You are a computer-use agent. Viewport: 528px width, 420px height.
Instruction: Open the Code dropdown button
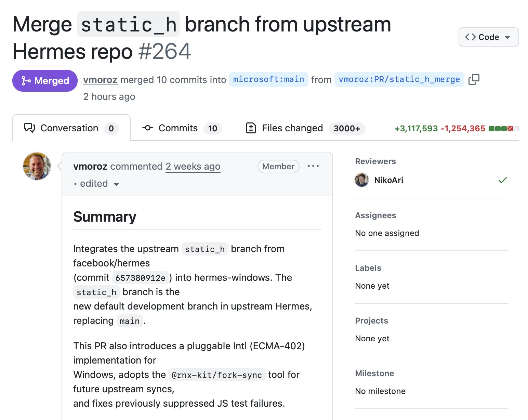click(x=488, y=37)
